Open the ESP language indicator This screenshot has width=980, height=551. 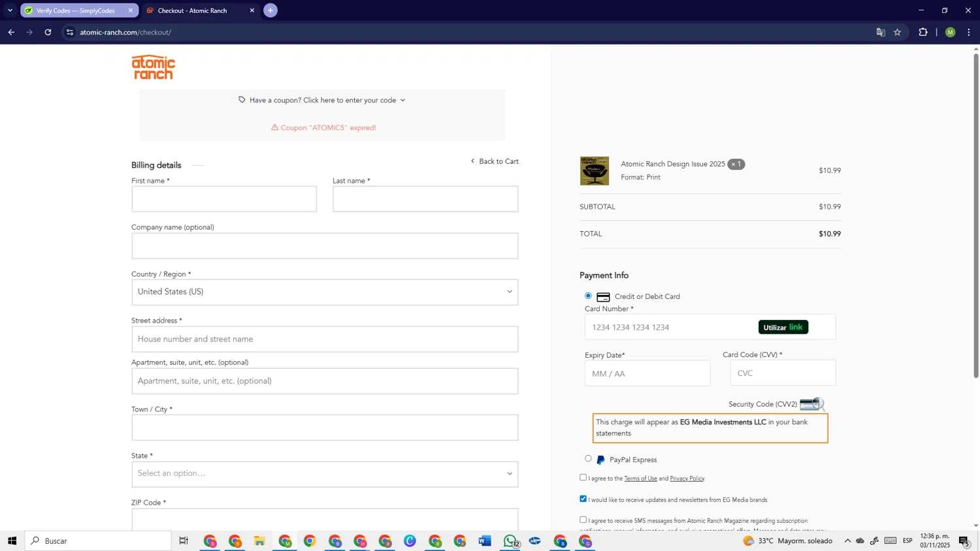(x=907, y=541)
